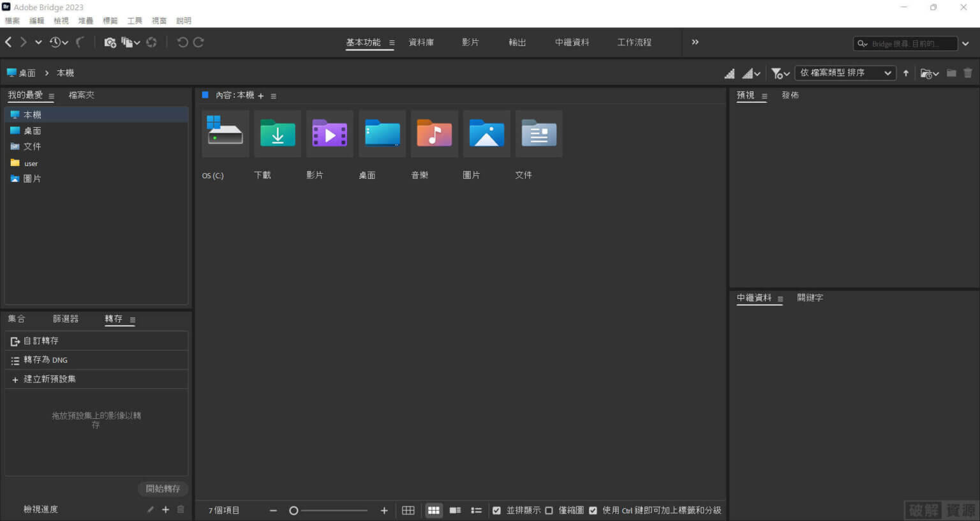
Task: Click the refresh icon in toolbar
Action: pos(152,42)
